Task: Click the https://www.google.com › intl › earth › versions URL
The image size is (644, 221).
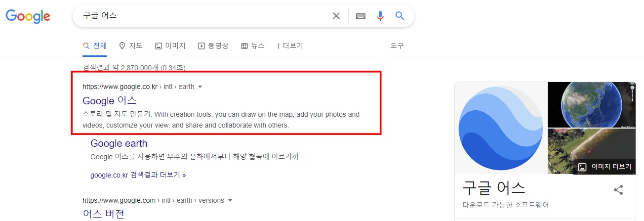Action: click(153, 201)
